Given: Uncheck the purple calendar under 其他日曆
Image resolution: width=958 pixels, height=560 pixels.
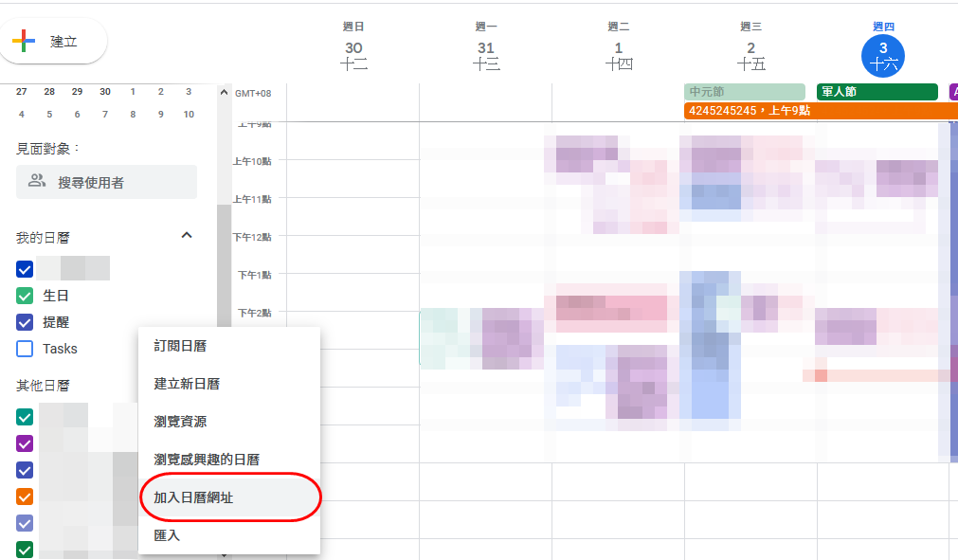Looking at the screenshot, I should pyautogui.click(x=24, y=443).
